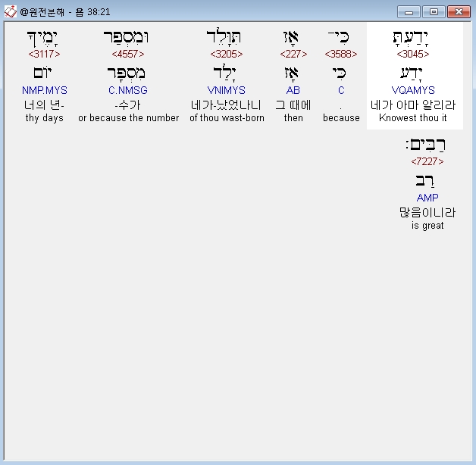Select parsing code AB
The width and height of the screenshot is (476, 465).
pyautogui.click(x=293, y=90)
